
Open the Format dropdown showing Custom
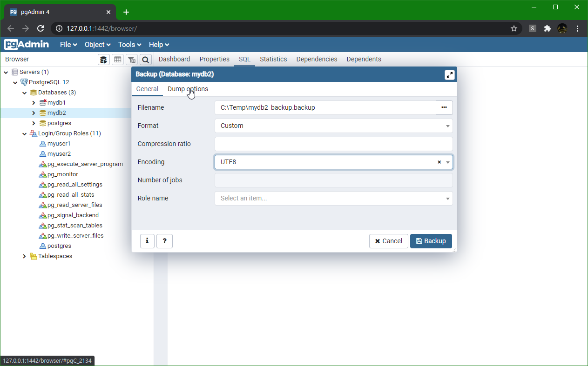(333, 126)
